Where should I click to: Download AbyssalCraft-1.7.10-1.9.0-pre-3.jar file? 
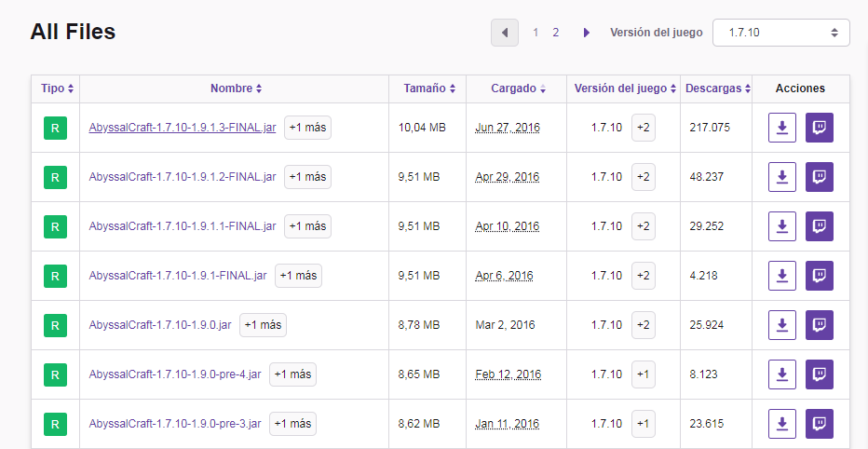(781, 424)
